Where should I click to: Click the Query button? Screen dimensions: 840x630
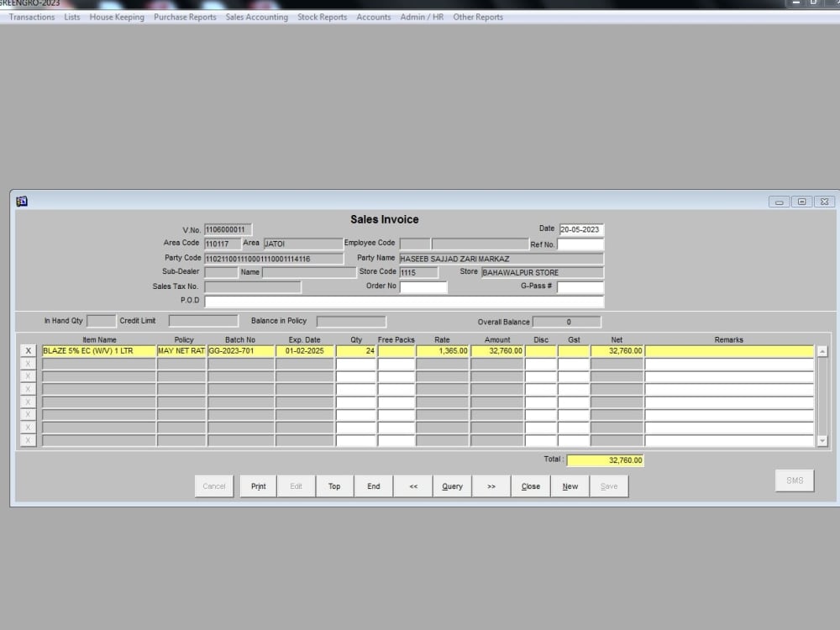[x=452, y=486]
